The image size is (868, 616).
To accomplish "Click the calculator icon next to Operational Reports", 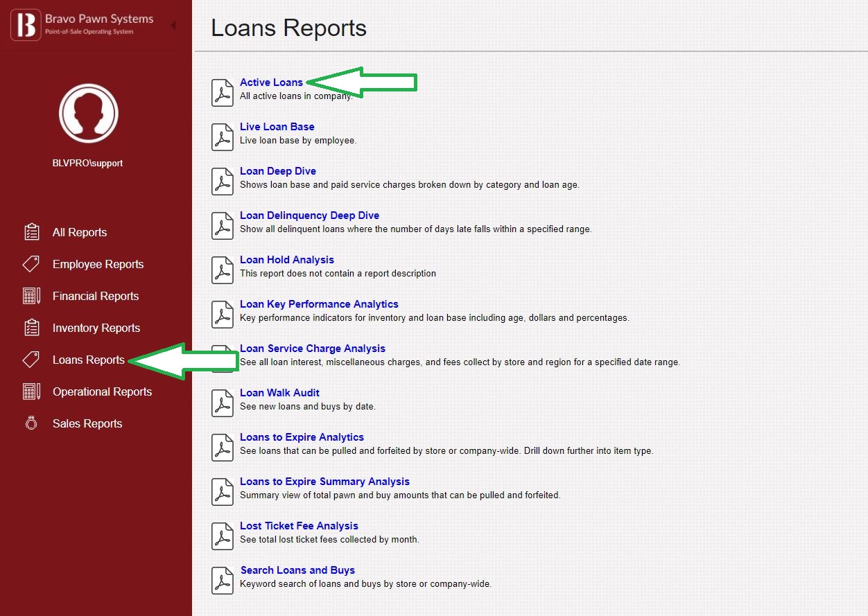I will pyautogui.click(x=31, y=391).
